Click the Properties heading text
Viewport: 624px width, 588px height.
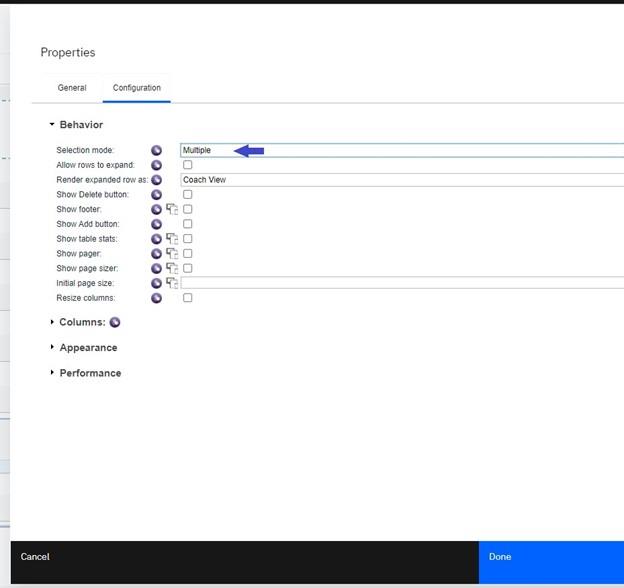point(68,53)
